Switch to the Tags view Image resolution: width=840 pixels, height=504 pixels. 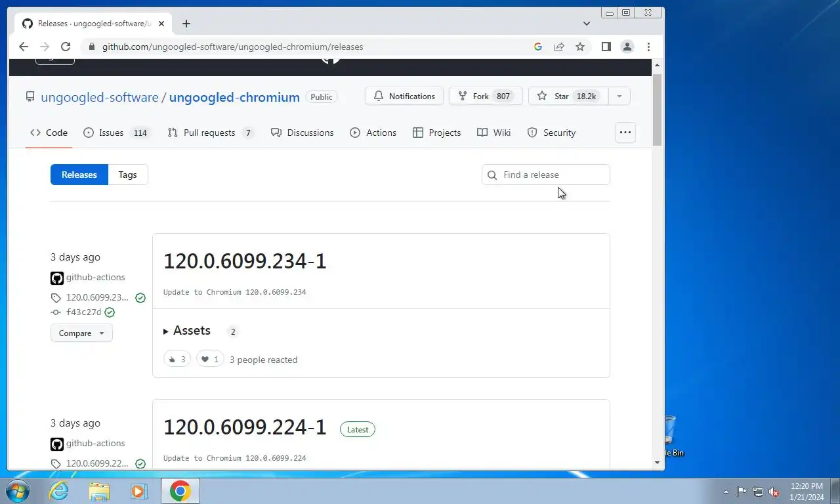coord(128,175)
